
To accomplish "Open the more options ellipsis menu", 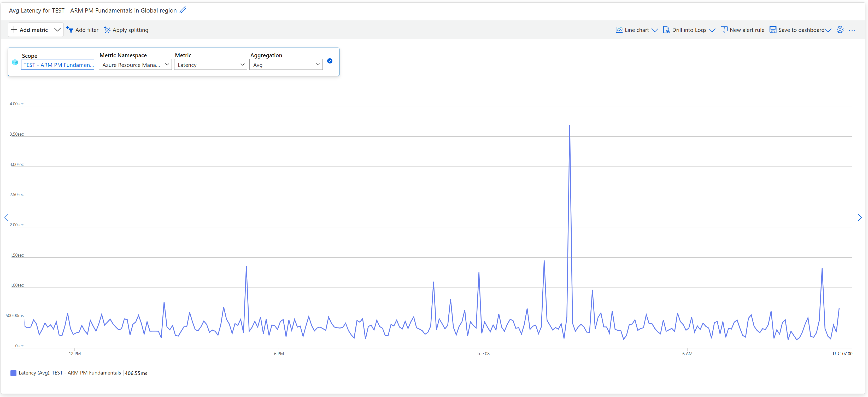I will [852, 30].
